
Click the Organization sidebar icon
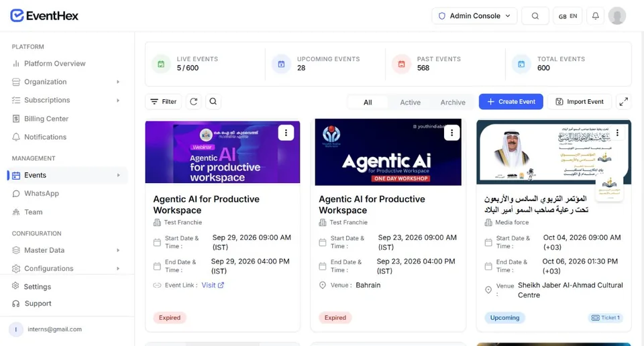[16, 82]
